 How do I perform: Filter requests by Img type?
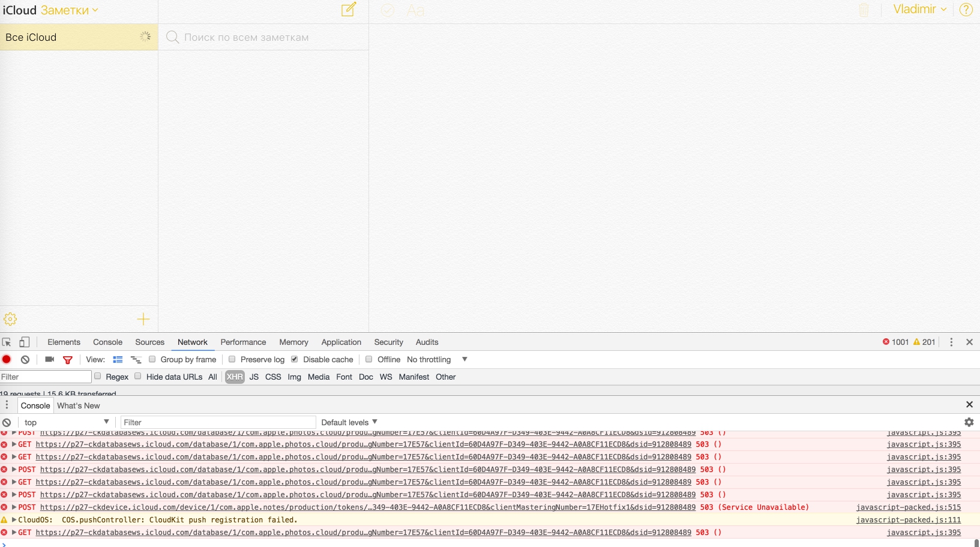tap(294, 377)
